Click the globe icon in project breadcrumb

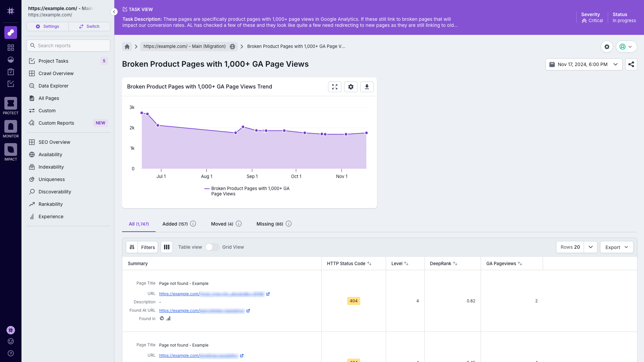pyautogui.click(x=232, y=47)
